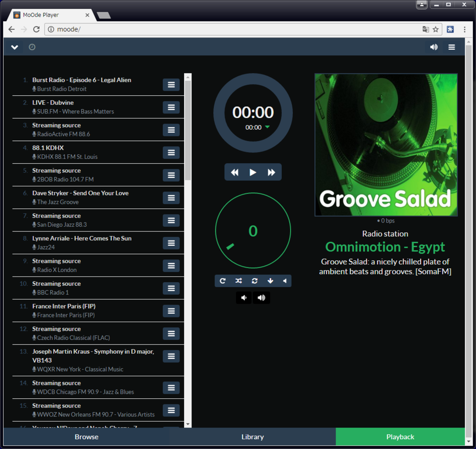Toggle random (shuffle) play
The image size is (476, 449).
(x=238, y=281)
